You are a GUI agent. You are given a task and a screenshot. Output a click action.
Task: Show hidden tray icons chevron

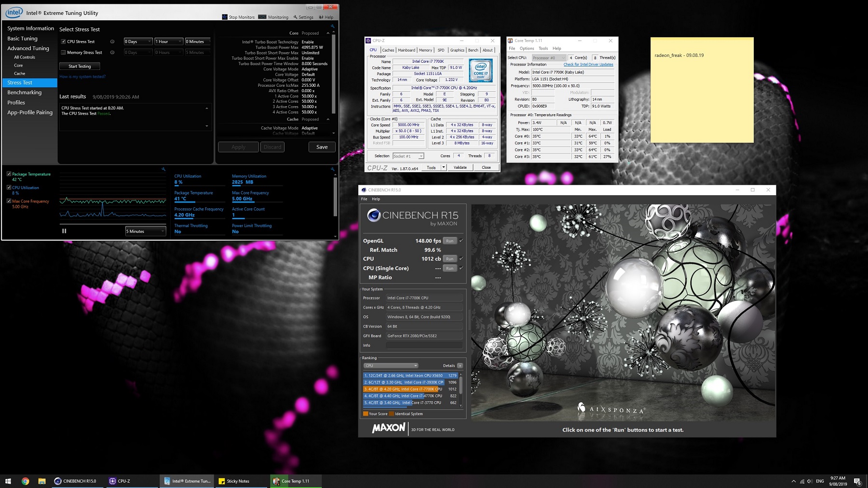[x=793, y=481]
